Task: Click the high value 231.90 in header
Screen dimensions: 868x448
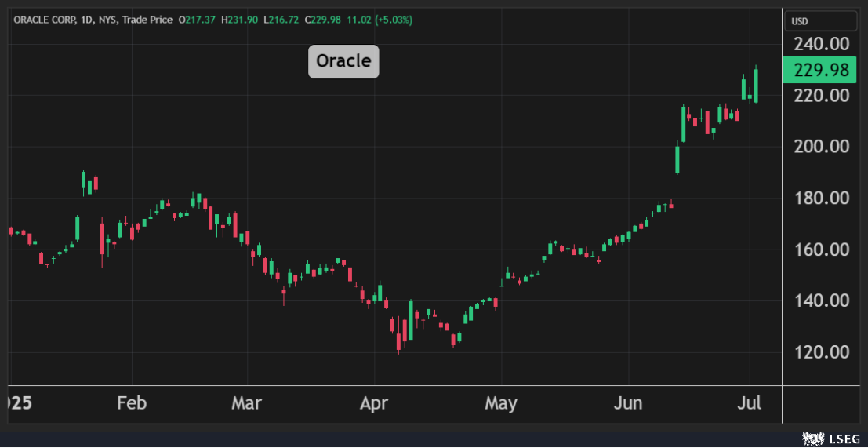Action: coord(242,20)
